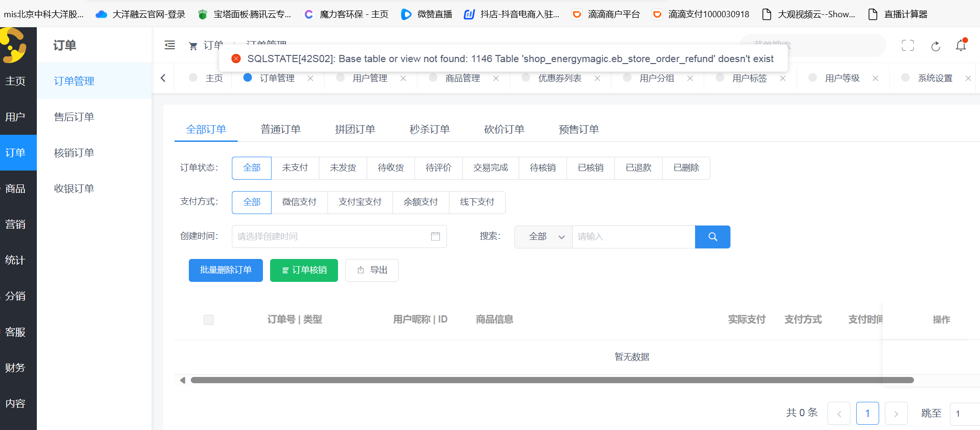The image size is (980, 430).
Task: Click page number 1 button
Action: pos(868,414)
